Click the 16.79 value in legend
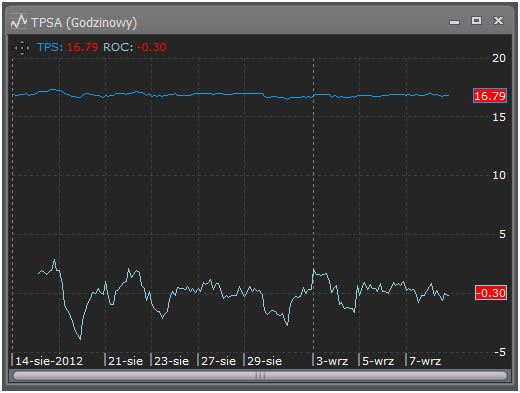Viewport: 520px width, 393px height. click(x=82, y=47)
